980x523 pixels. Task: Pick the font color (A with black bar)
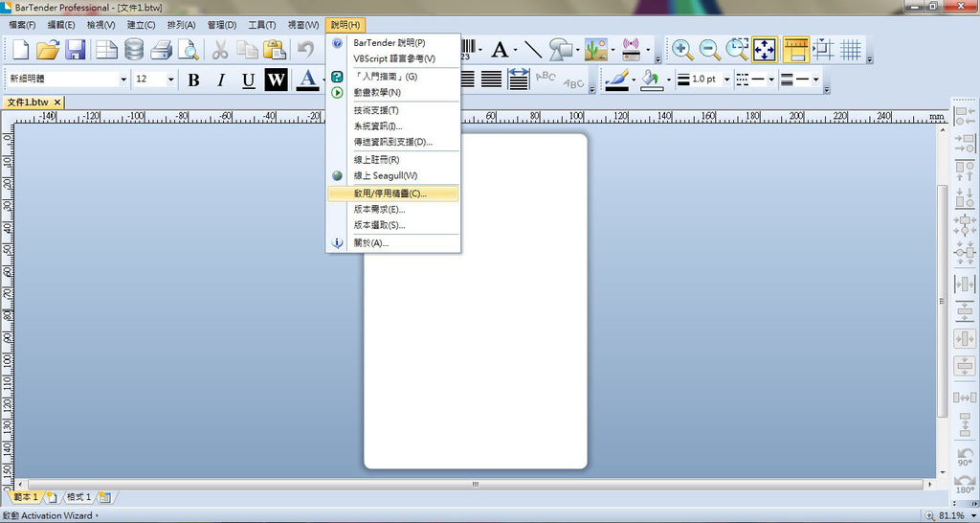(307, 80)
